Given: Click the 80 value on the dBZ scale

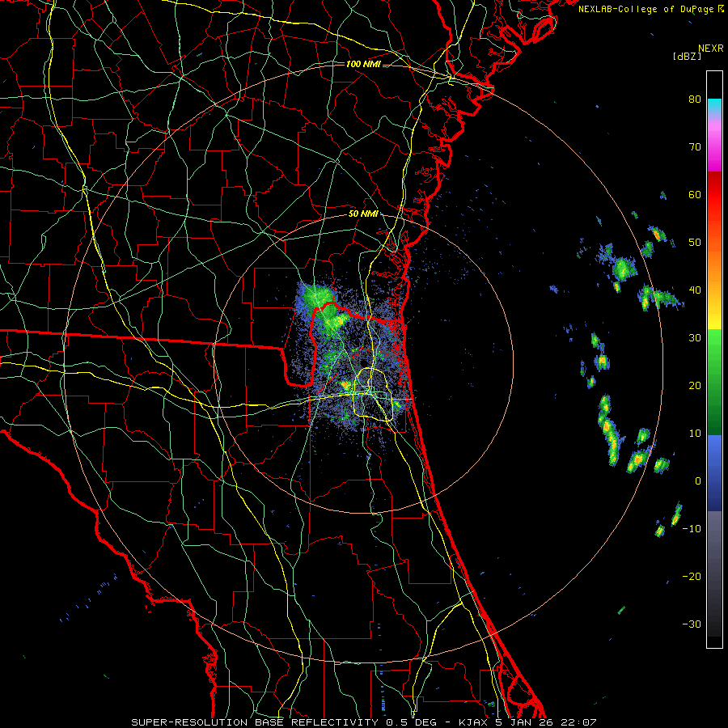Looking at the screenshot, I should pyautogui.click(x=695, y=99).
